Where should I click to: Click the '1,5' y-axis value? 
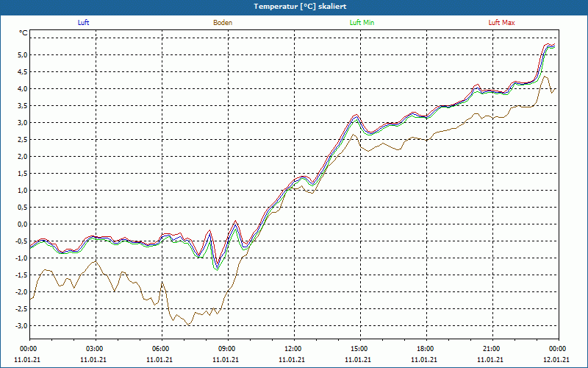coord(23,174)
